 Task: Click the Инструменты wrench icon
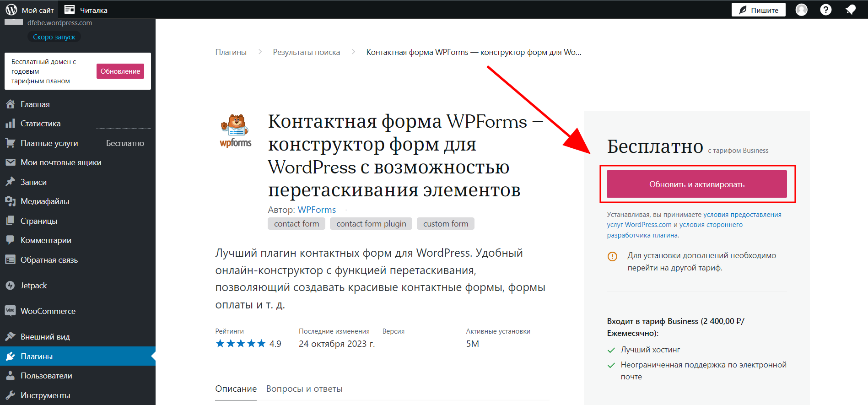click(x=10, y=395)
